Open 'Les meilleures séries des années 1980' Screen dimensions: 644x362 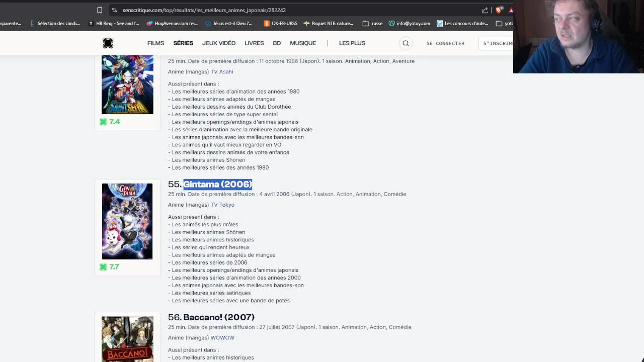pos(220,167)
